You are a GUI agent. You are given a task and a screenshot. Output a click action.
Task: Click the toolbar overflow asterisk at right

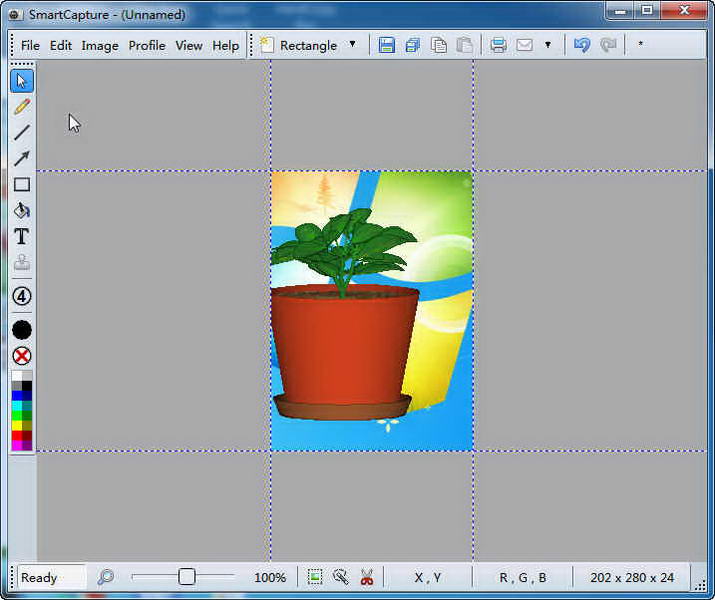640,44
